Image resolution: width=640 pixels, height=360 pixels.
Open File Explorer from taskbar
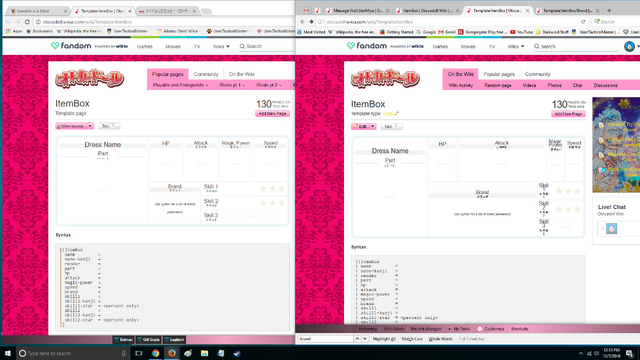(x=204, y=353)
